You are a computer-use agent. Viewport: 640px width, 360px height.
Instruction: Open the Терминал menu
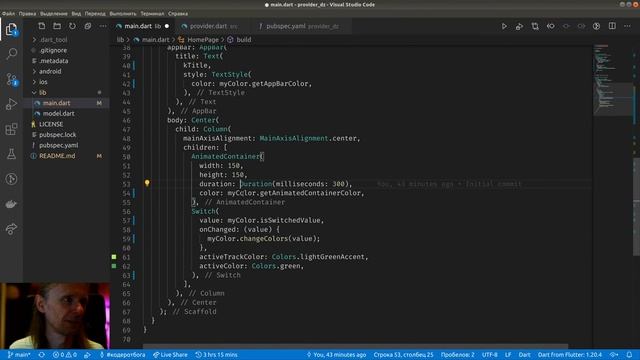click(152, 13)
